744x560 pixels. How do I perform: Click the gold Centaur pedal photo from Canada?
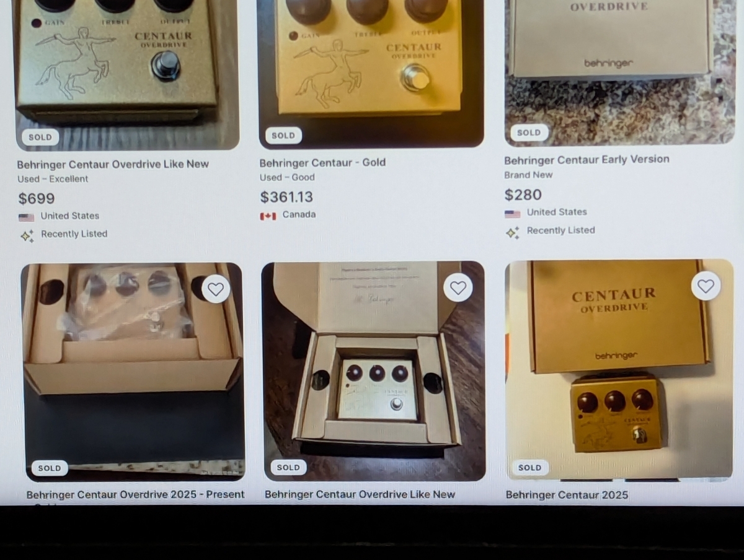(x=371, y=73)
